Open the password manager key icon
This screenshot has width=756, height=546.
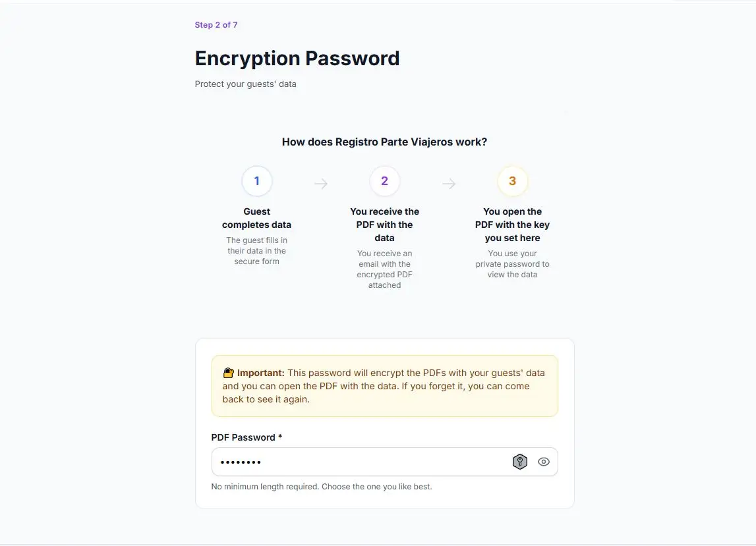coord(520,462)
